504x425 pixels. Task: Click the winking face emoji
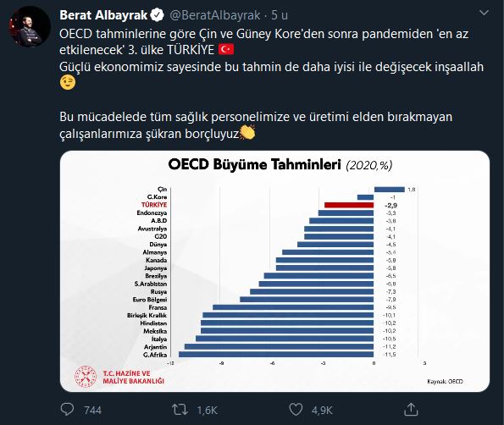68,83
